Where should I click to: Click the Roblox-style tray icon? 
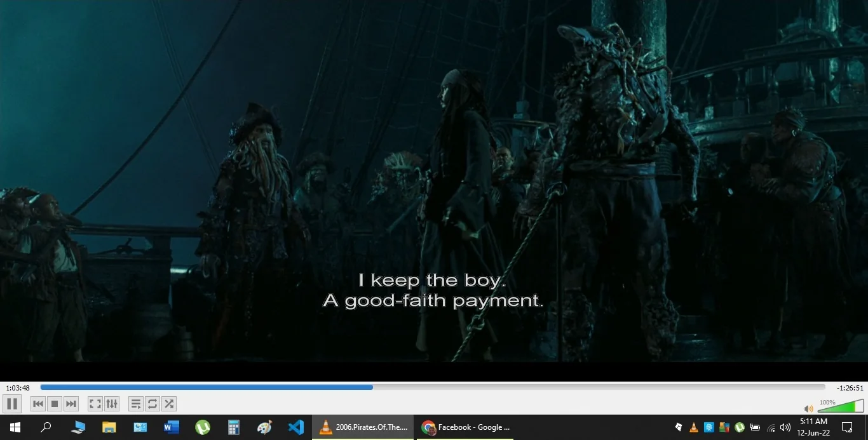coord(679,427)
